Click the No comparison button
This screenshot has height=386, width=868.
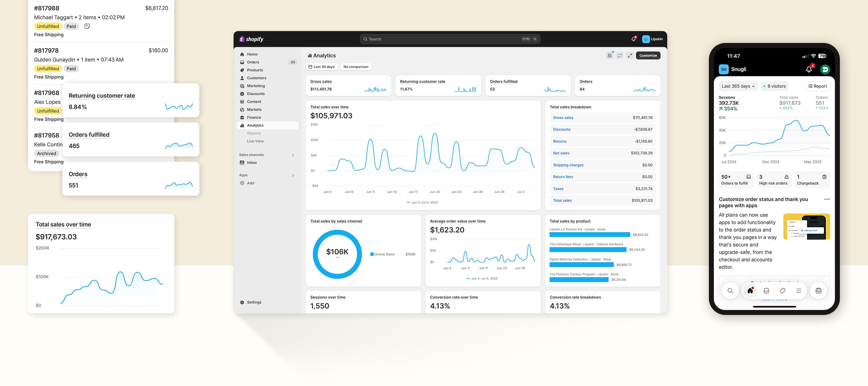tap(356, 67)
